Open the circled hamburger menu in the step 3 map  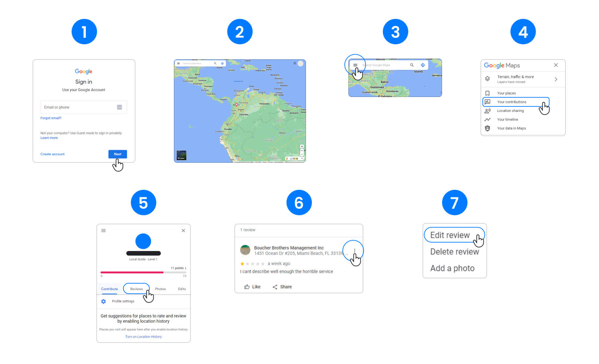(355, 65)
